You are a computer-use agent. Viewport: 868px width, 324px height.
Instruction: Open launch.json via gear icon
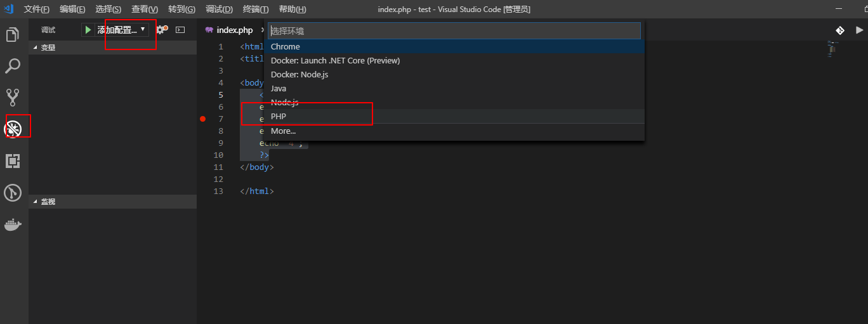coord(161,30)
